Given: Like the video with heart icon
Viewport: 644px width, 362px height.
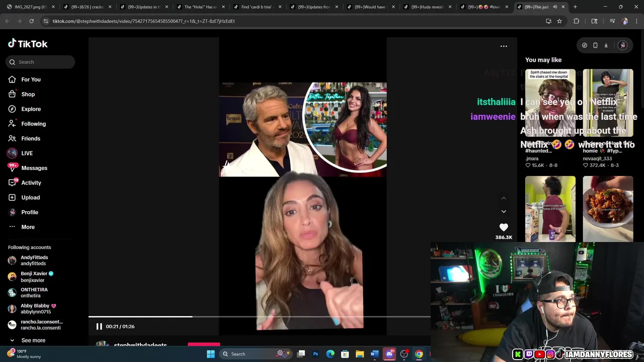Looking at the screenshot, I should tap(504, 227).
